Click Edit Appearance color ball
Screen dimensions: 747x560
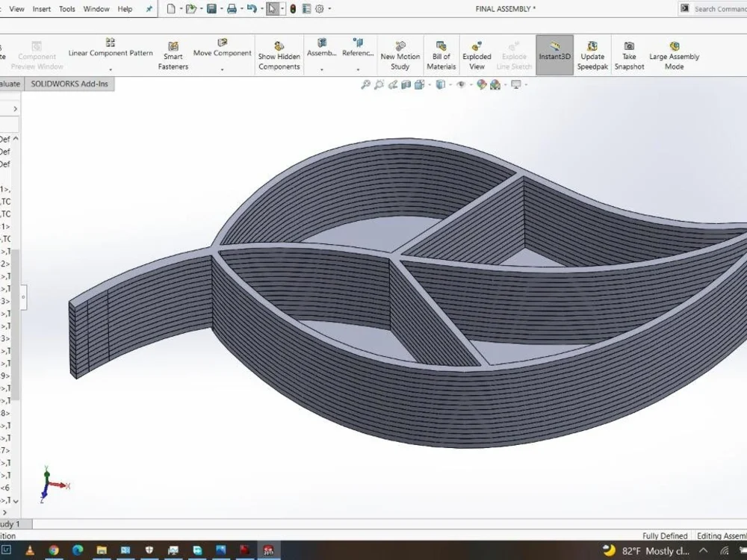tap(482, 85)
